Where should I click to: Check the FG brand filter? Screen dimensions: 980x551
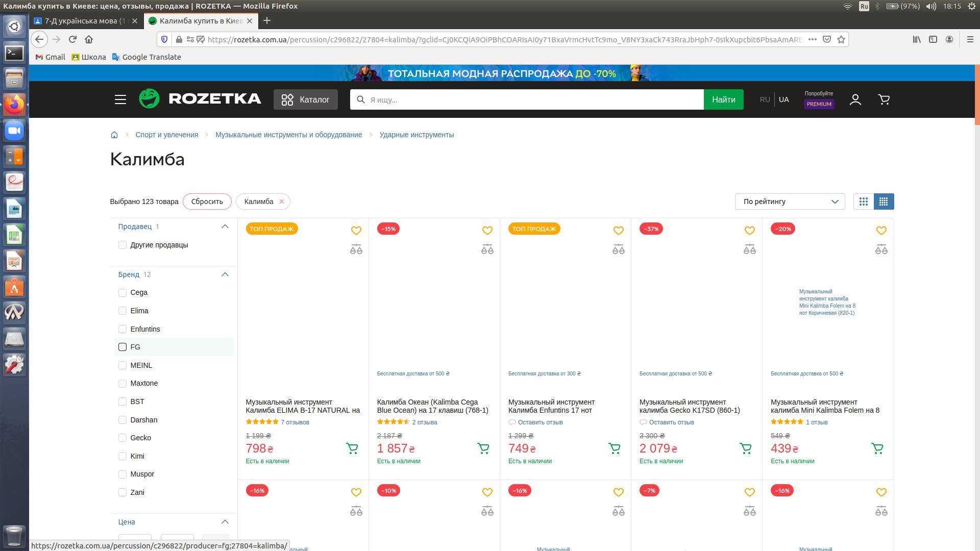tap(122, 347)
